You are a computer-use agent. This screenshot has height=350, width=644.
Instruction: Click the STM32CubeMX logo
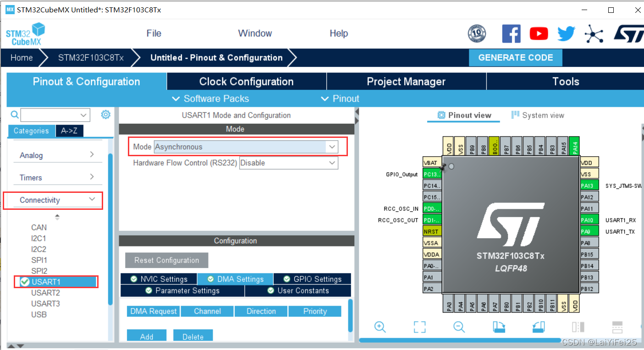(26, 34)
